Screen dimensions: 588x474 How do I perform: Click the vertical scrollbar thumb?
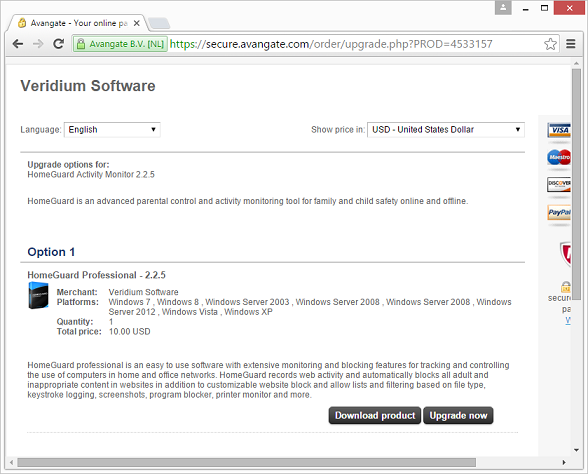coord(576,184)
